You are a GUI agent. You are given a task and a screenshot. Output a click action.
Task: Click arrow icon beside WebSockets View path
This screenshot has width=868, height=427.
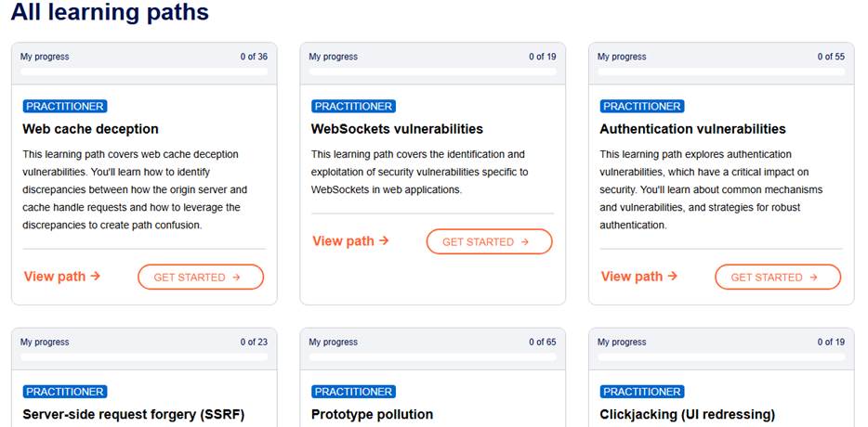coord(384,240)
